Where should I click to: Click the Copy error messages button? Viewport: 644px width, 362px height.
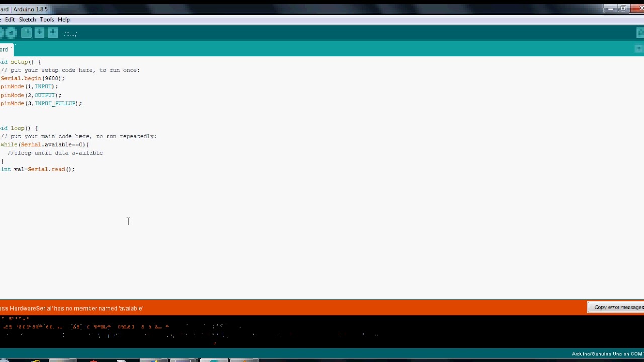[616, 307]
